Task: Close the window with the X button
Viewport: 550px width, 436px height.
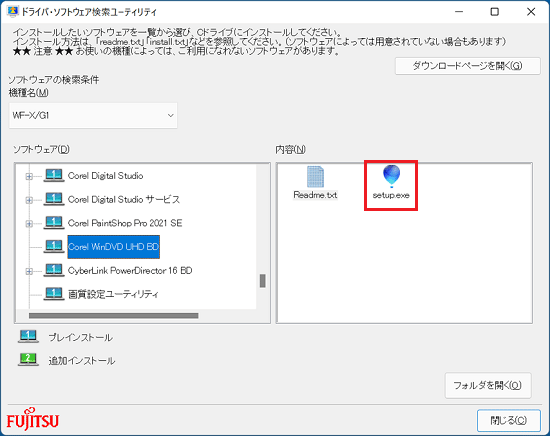Action: point(531,12)
